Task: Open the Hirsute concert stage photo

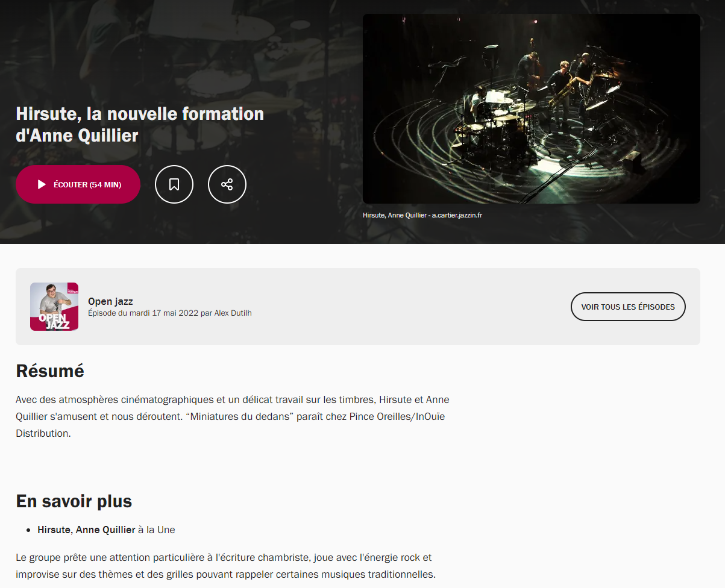Action: [x=532, y=109]
